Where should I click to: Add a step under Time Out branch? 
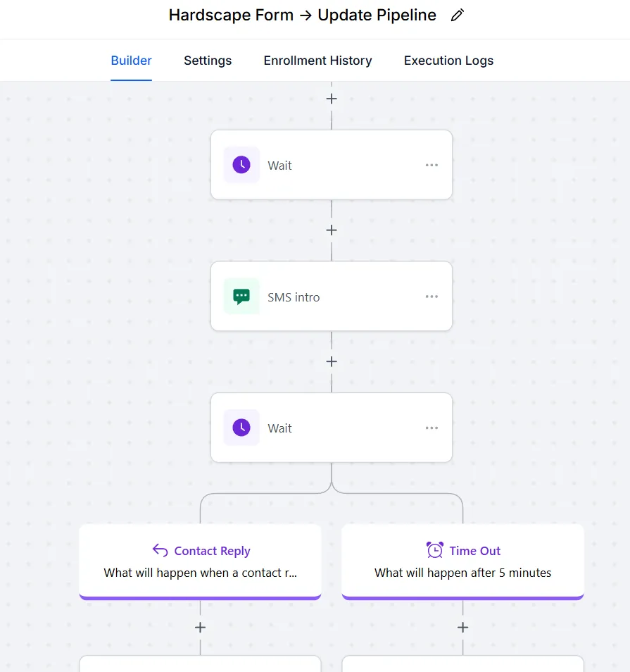pos(462,627)
